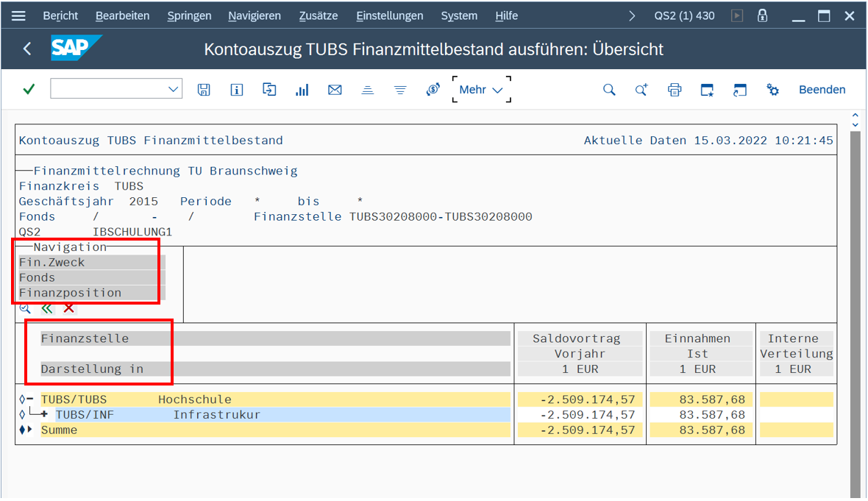This screenshot has width=868, height=501.
Task: Click the magnifier search icon in toolbar
Action: (609, 90)
